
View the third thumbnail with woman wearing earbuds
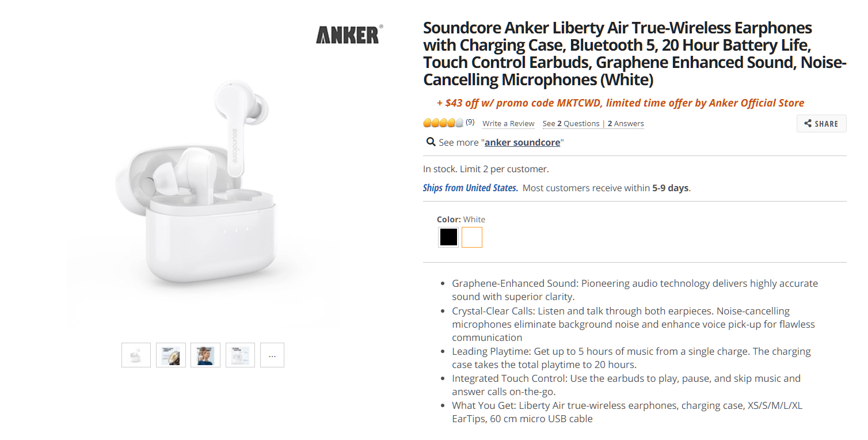click(205, 355)
